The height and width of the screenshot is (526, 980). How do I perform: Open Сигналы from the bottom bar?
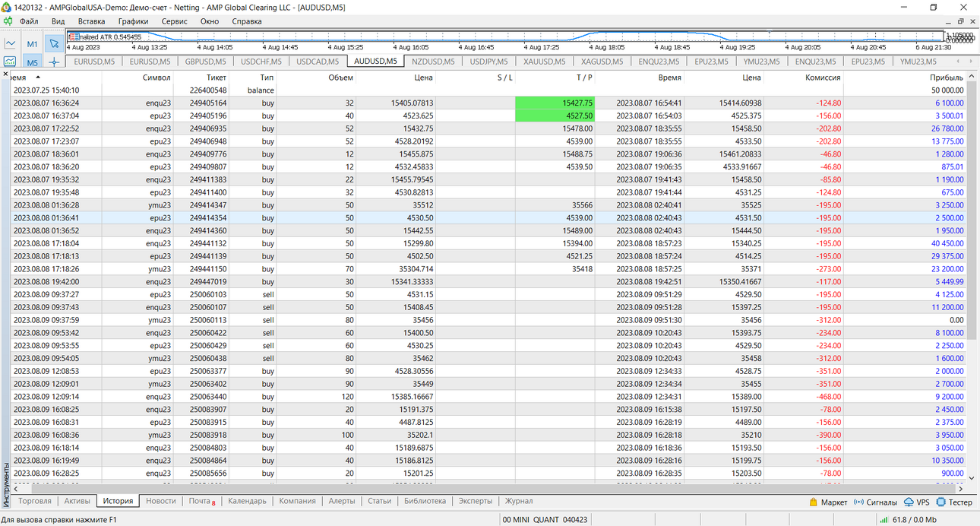[875, 502]
